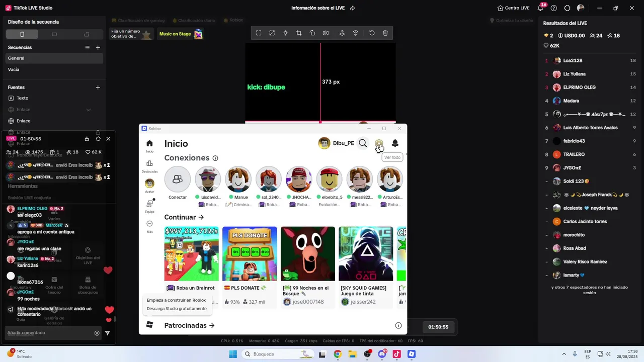The image size is (644, 362).
Task: Close the floating chat overlay
Action: pos(108,139)
